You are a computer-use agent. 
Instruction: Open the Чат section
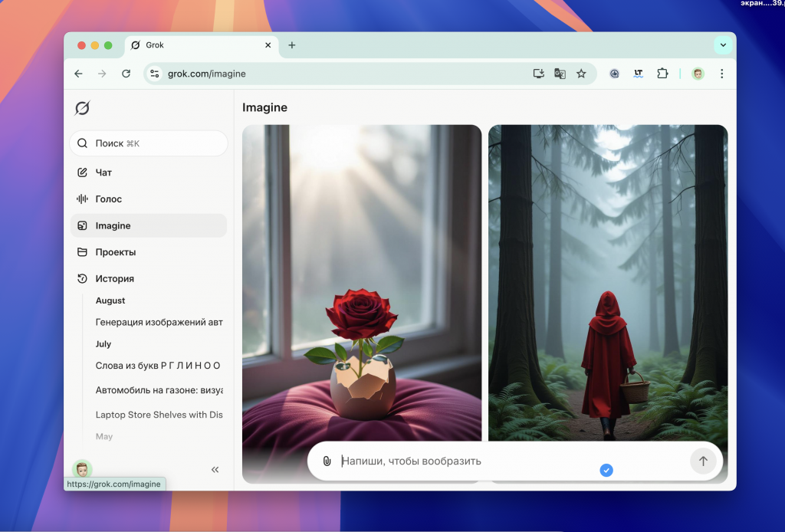[x=103, y=172]
